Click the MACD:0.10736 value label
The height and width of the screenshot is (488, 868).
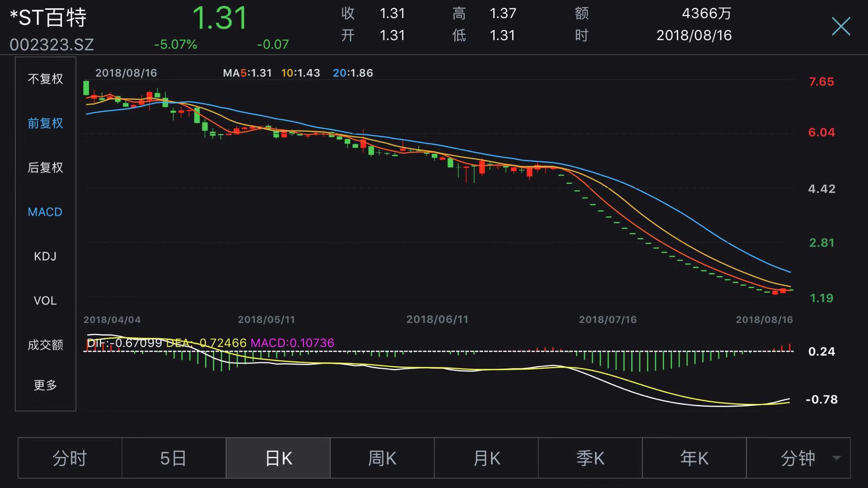click(292, 343)
